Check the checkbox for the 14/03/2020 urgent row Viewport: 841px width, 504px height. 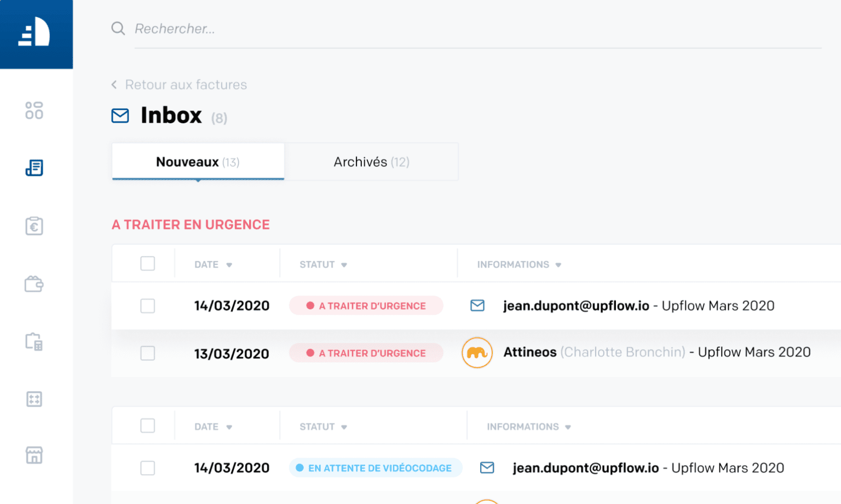tap(148, 306)
